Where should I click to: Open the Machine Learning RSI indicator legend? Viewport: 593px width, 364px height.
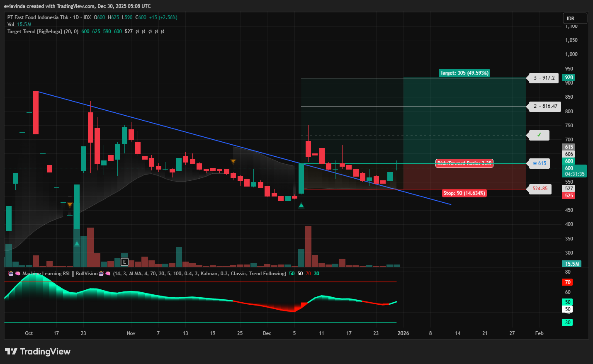click(46, 274)
